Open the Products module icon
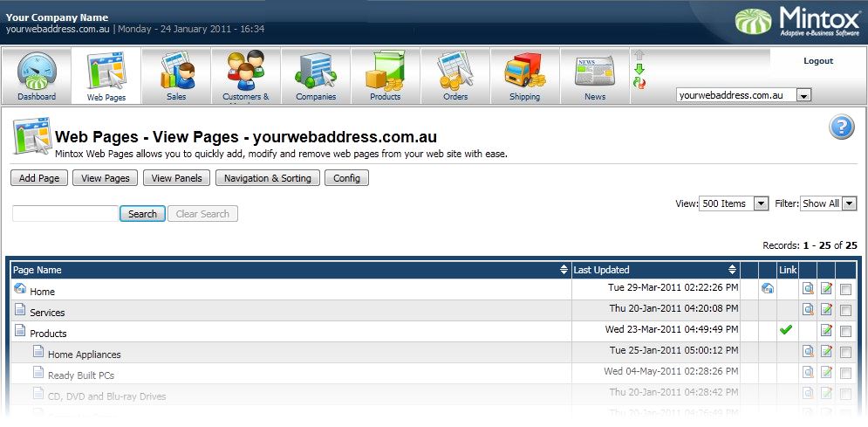The width and height of the screenshot is (868, 427). 386,77
